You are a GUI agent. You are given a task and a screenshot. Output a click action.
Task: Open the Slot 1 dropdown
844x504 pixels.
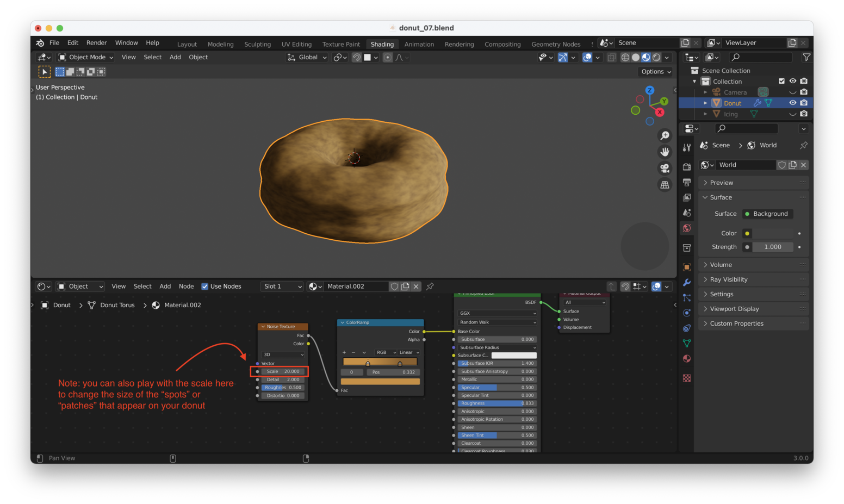point(282,286)
